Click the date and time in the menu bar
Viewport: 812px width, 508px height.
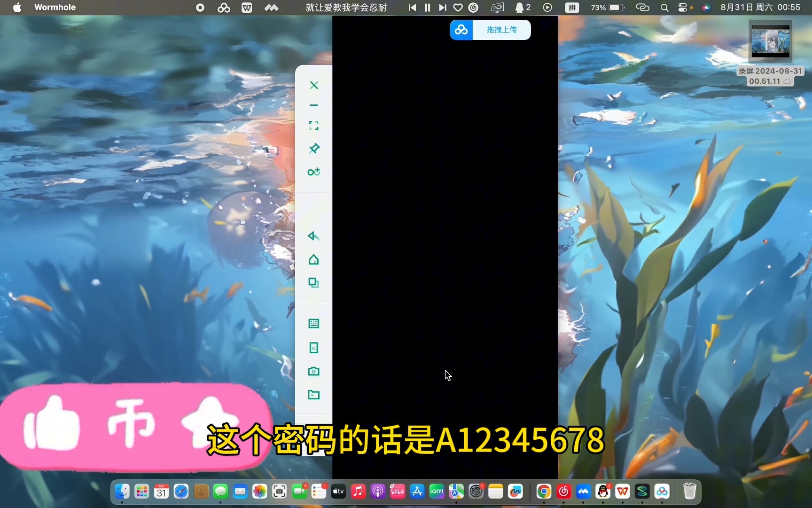coord(760,8)
